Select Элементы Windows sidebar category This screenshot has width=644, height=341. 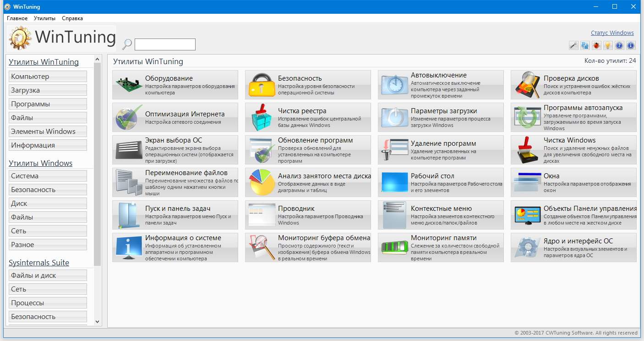[x=48, y=132]
